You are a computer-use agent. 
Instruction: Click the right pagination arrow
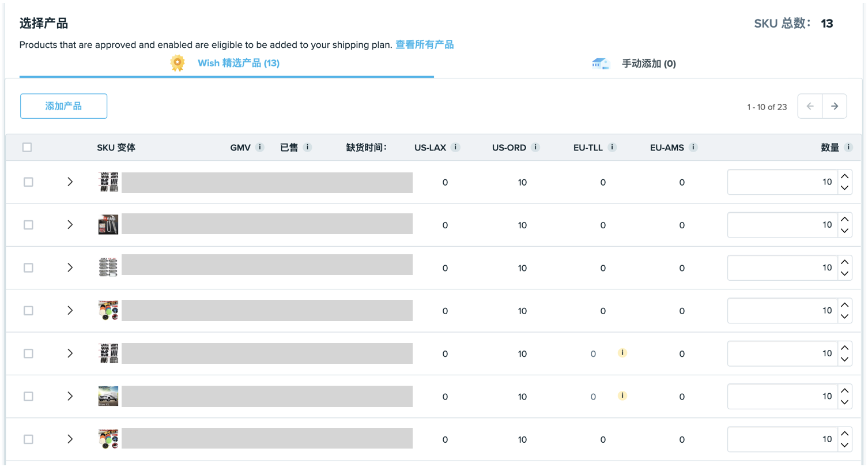click(x=834, y=106)
